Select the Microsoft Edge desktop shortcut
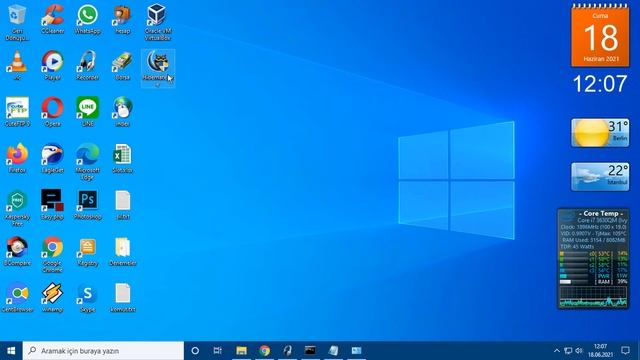 88,162
